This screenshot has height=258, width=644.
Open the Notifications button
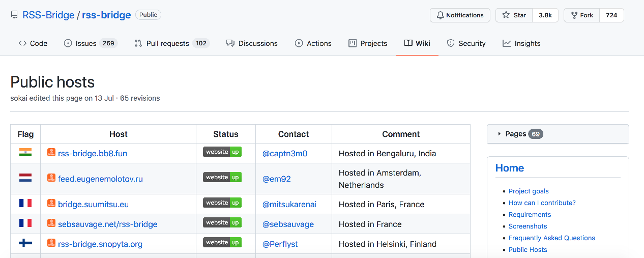click(460, 15)
